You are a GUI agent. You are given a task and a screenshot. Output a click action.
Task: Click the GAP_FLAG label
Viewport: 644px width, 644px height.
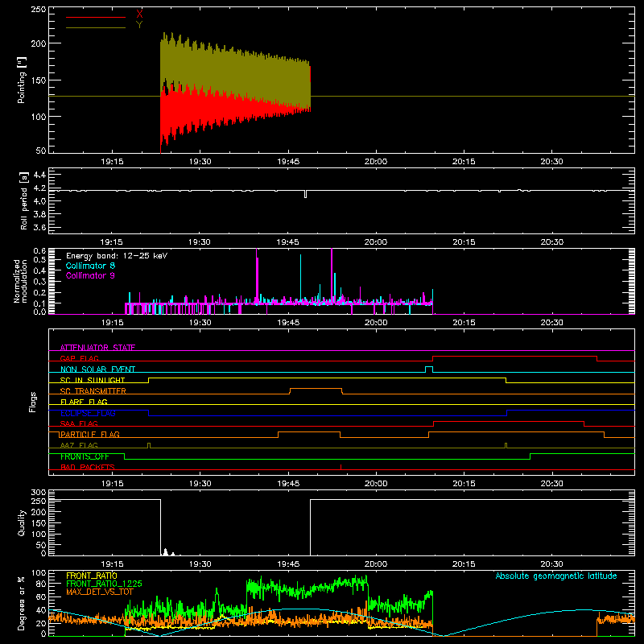point(79,358)
